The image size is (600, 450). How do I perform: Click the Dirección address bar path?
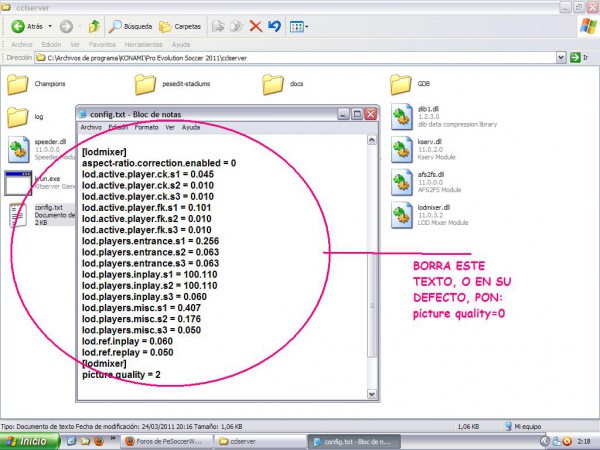(295, 58)
